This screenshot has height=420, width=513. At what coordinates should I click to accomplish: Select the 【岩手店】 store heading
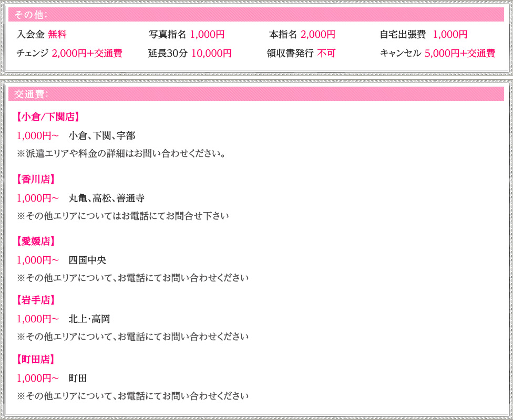pos(36,300)
